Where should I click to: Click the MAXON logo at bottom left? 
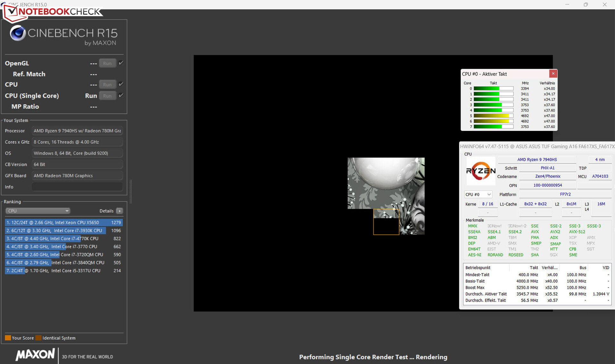(35, 354)
